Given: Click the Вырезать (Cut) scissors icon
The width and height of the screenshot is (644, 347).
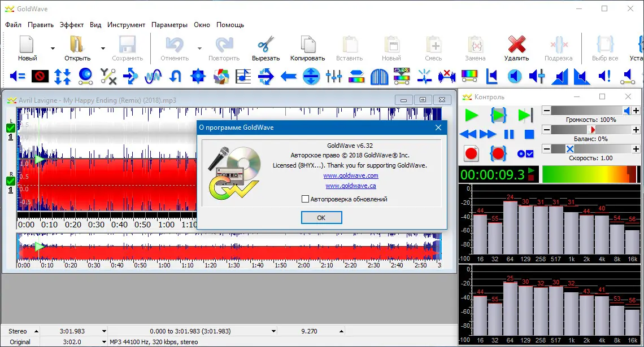Looking at the screenshot, I should pos(265,45).
